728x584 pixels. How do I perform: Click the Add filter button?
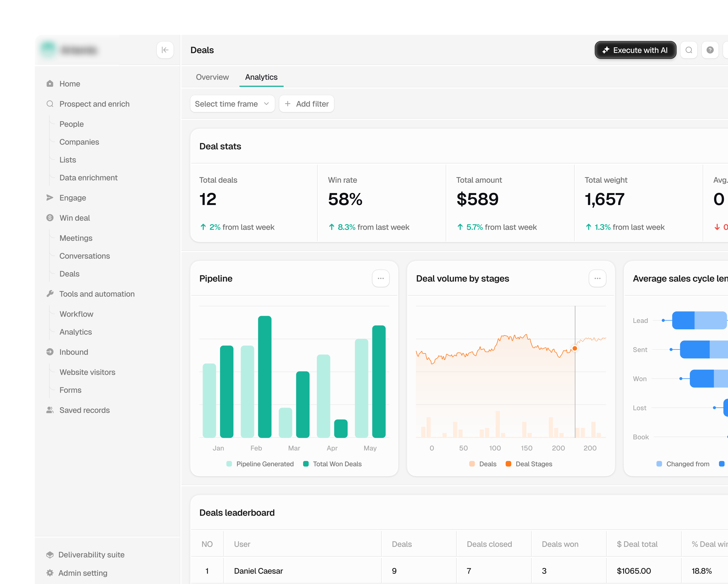point(307,104)
